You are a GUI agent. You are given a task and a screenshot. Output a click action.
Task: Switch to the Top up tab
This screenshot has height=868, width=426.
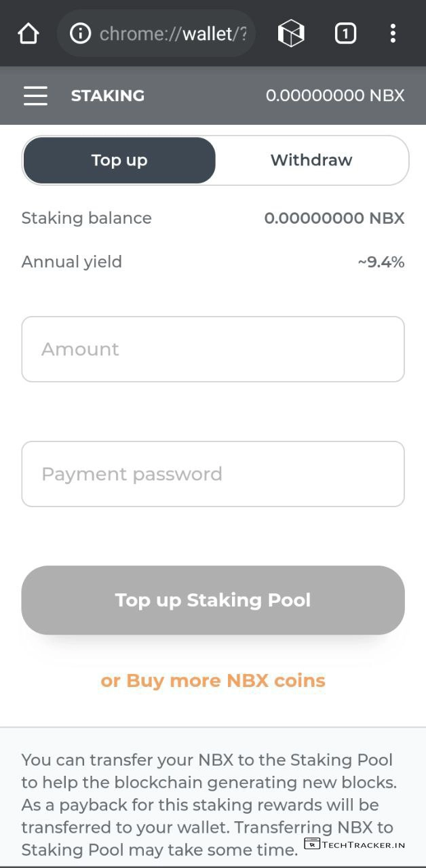[119, 161]
